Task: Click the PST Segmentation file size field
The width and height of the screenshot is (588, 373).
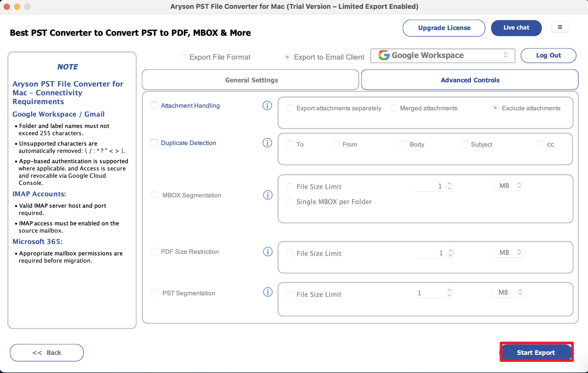Action: [x=430, y=293]
